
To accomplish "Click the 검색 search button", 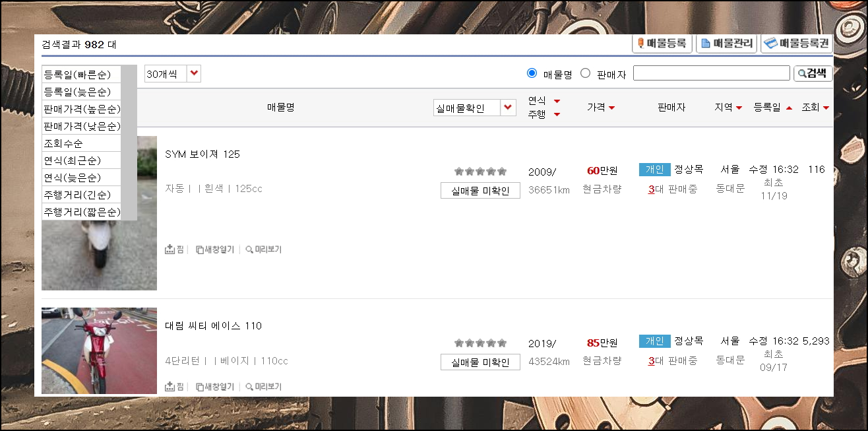I will (813, 73).
